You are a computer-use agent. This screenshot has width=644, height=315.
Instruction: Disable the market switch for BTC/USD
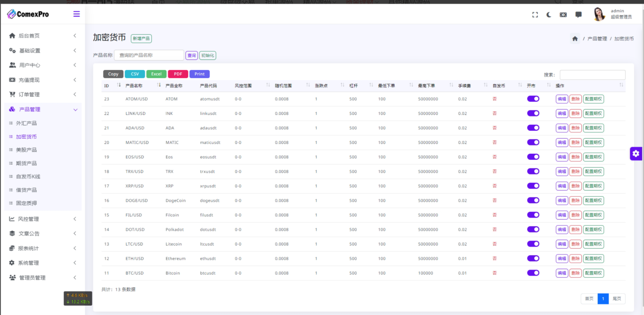533,273
